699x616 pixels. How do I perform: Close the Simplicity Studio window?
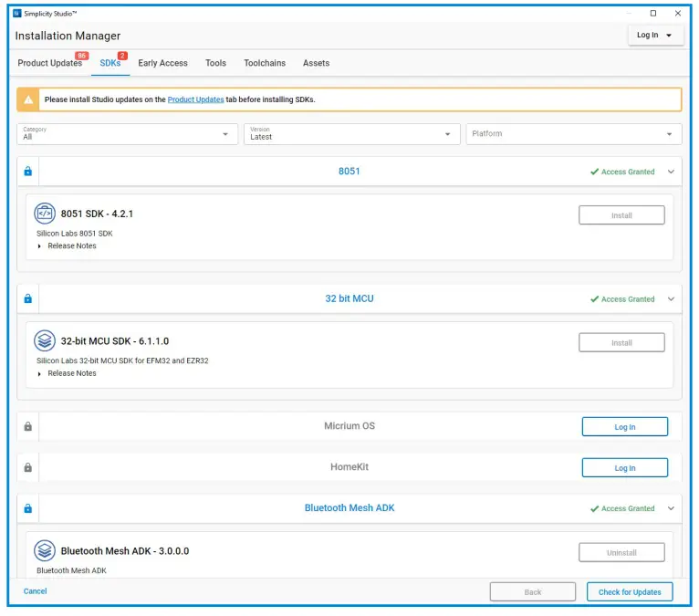coord(678,14)
